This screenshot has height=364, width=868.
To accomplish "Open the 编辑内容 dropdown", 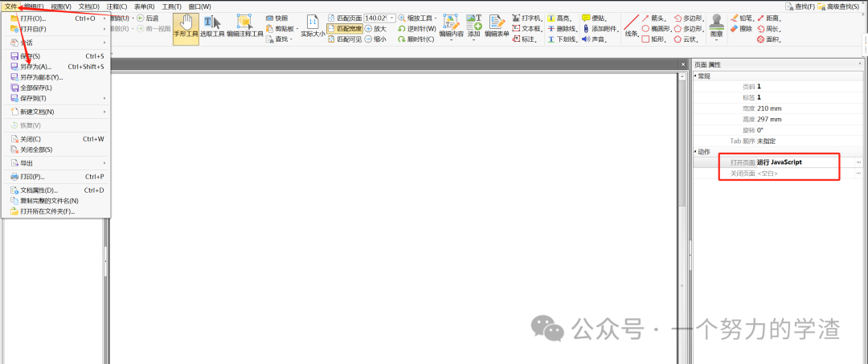I will pos(451,40).
